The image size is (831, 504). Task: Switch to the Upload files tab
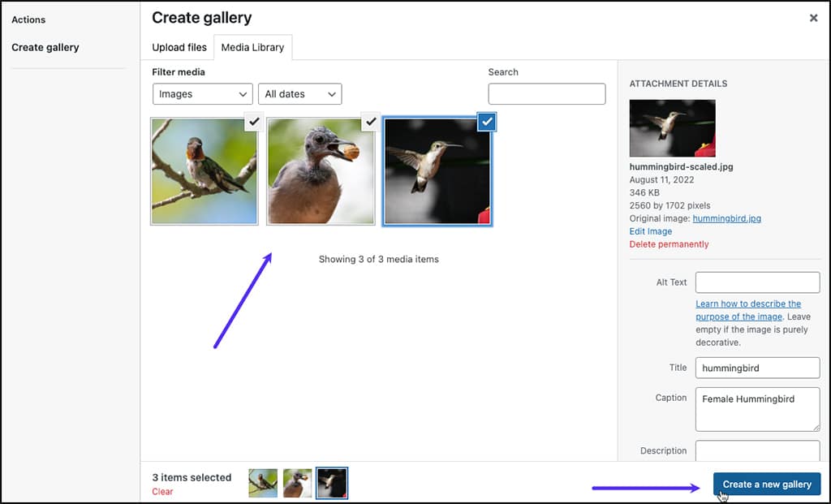(179, 47)
